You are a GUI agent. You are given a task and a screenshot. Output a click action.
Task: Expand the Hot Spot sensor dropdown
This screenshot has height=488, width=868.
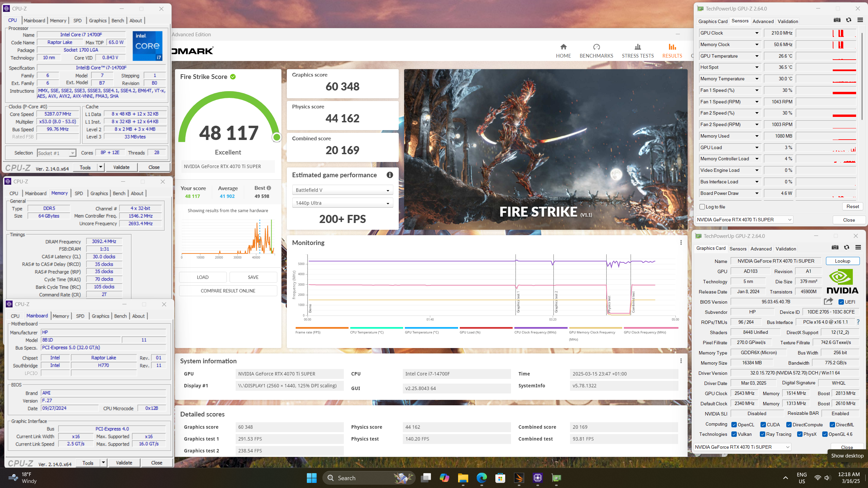[756, 67]
